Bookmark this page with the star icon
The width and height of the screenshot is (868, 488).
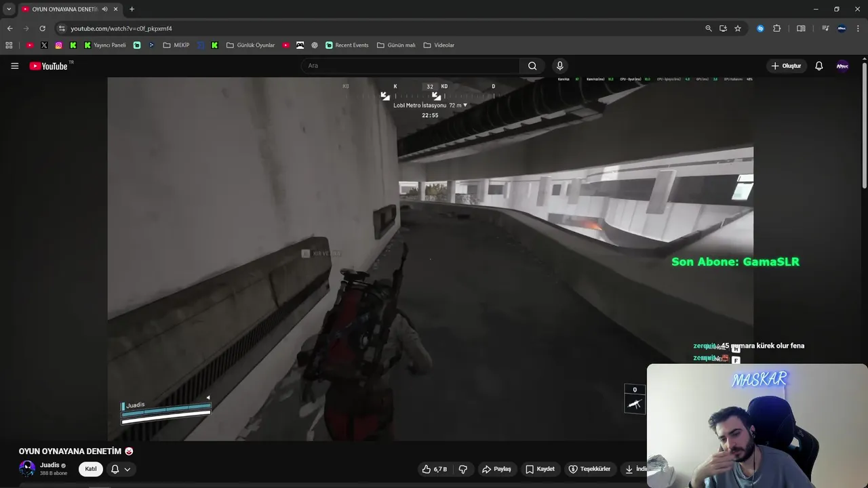click(738, 28)
